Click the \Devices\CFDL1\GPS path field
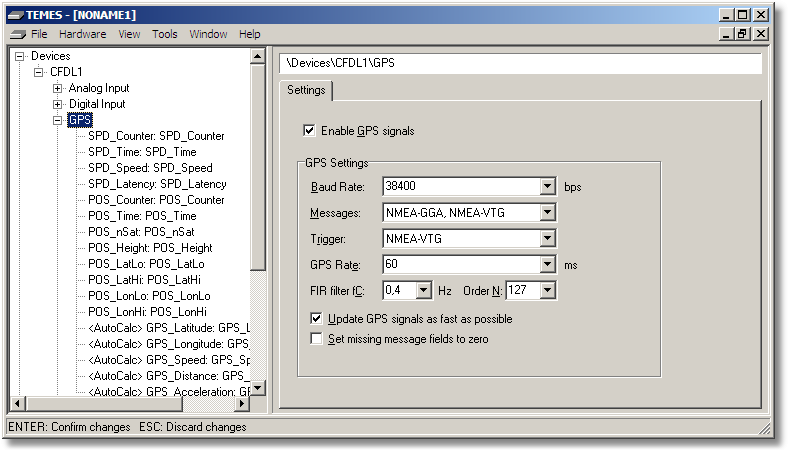Image resolution: width=789 pixels, height=453 pixels. click(520, 63)
